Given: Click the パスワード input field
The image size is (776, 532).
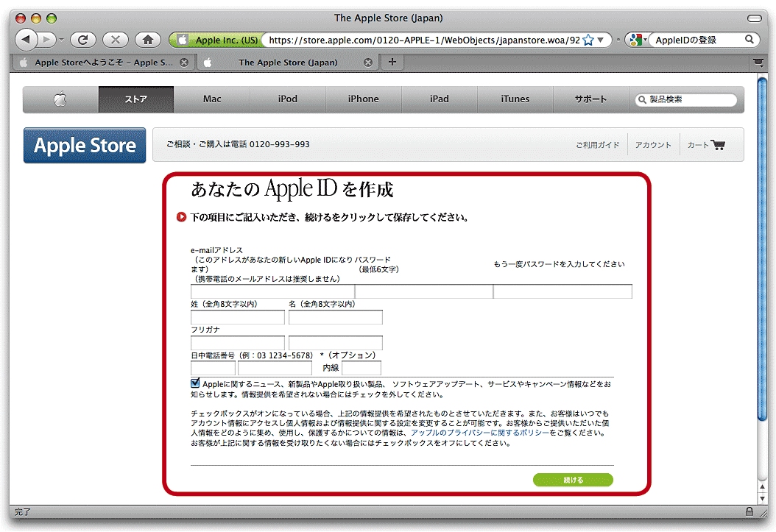Looking at the screenshot, I should pos(424,291).
